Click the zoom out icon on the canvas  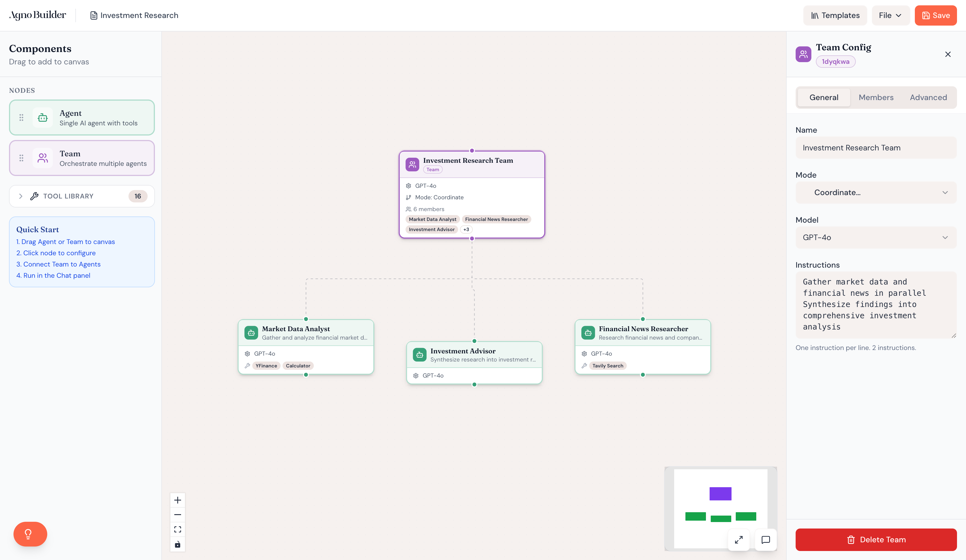point(177,514)
